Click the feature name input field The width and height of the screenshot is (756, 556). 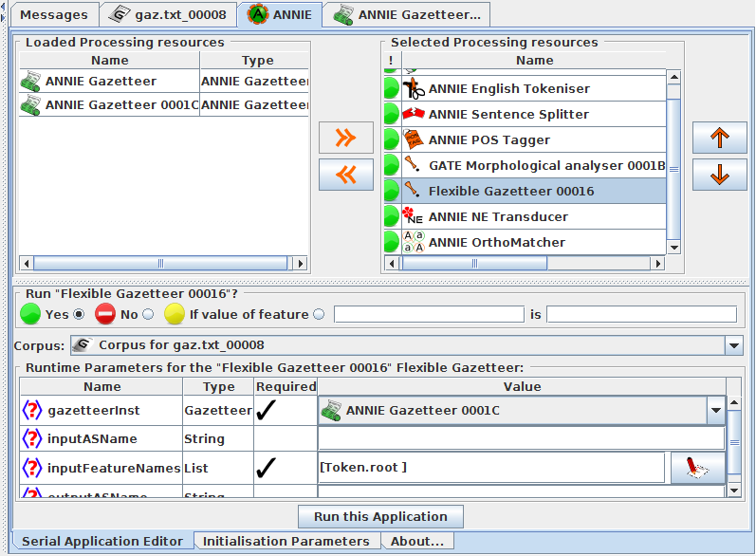(429, 314)
